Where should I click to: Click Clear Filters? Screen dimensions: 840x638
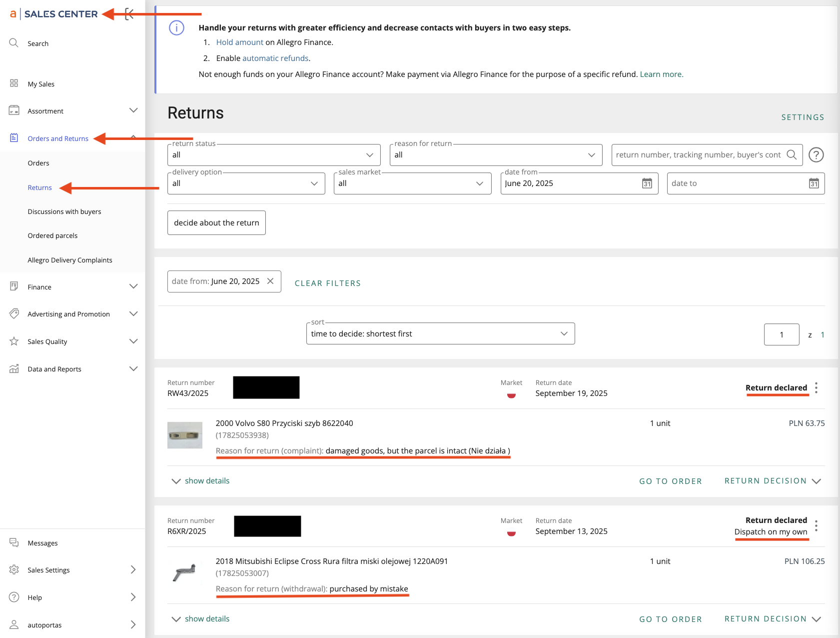(328, 283)
